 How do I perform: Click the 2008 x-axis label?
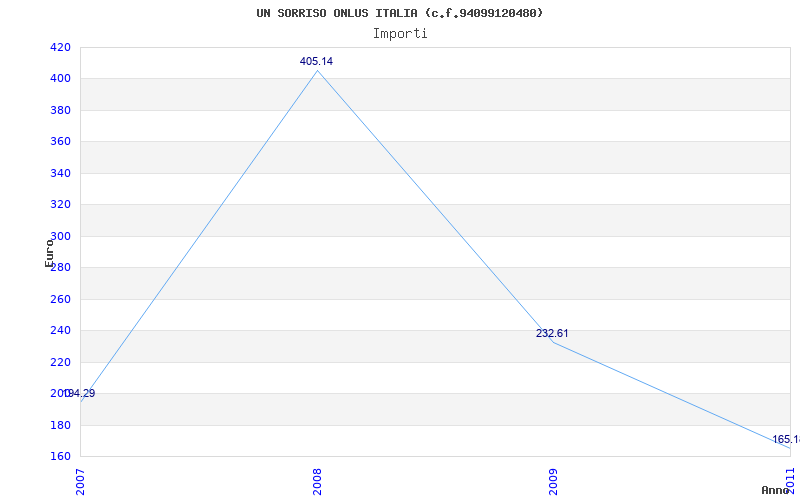point(317,482)
